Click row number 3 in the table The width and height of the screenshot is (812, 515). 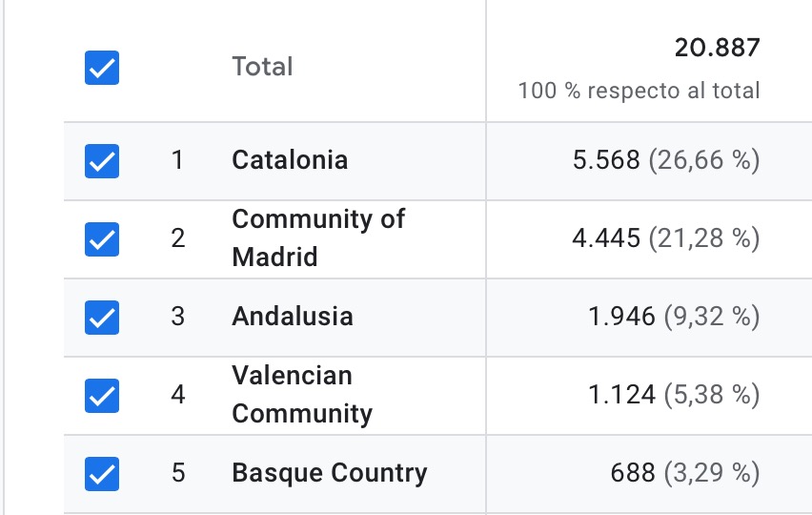coord(177,316)
